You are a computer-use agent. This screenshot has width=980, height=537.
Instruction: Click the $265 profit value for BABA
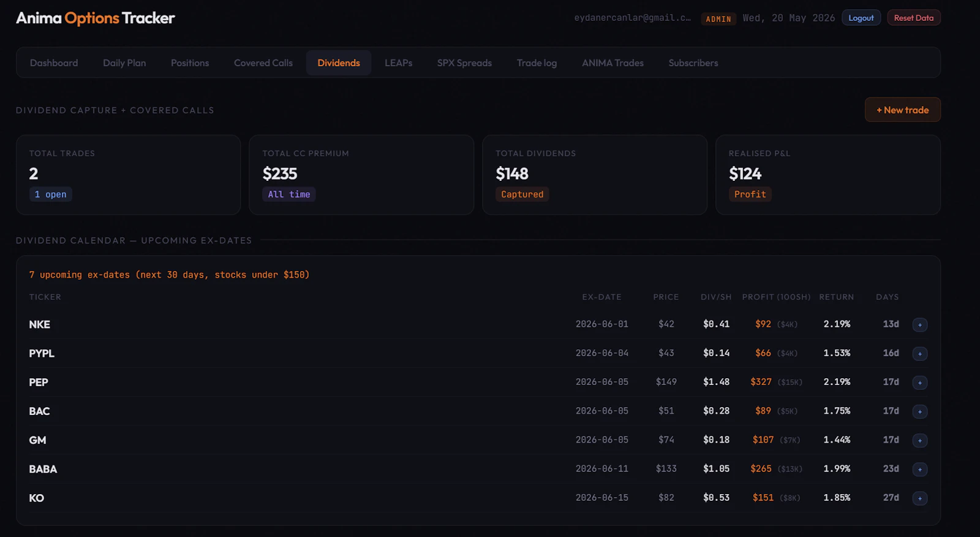coord(761,469)
